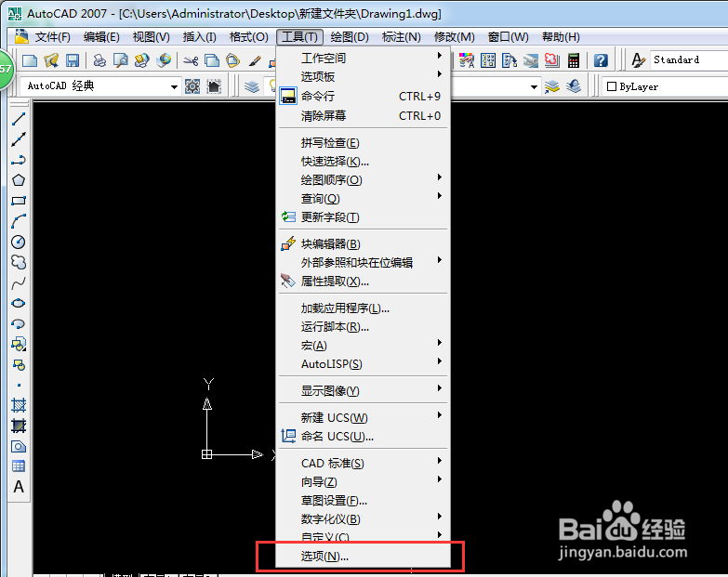Select the Arc tool

click(19, 221)
